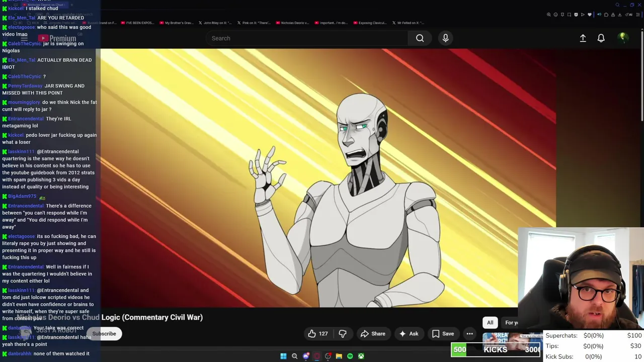The height and width of the screenshot is (362, 644).
Task: Click the browser download arrow icon
Action: click(619, 15)
